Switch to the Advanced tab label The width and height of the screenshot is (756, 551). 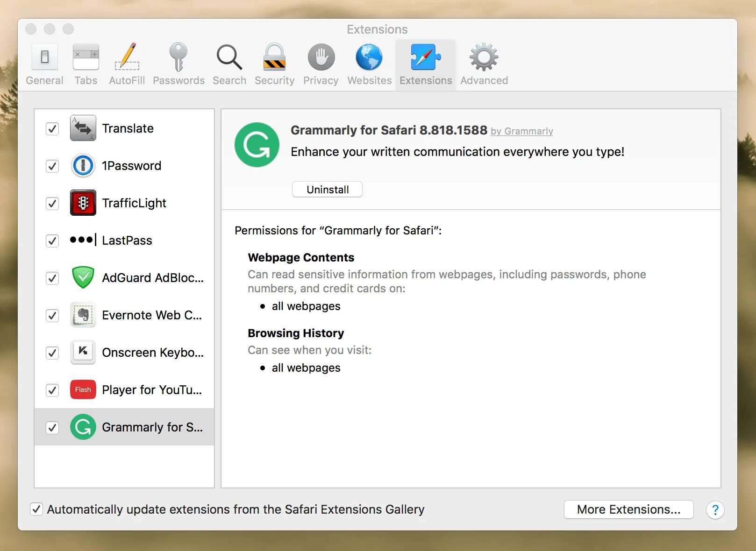click(x=484, y=80)
